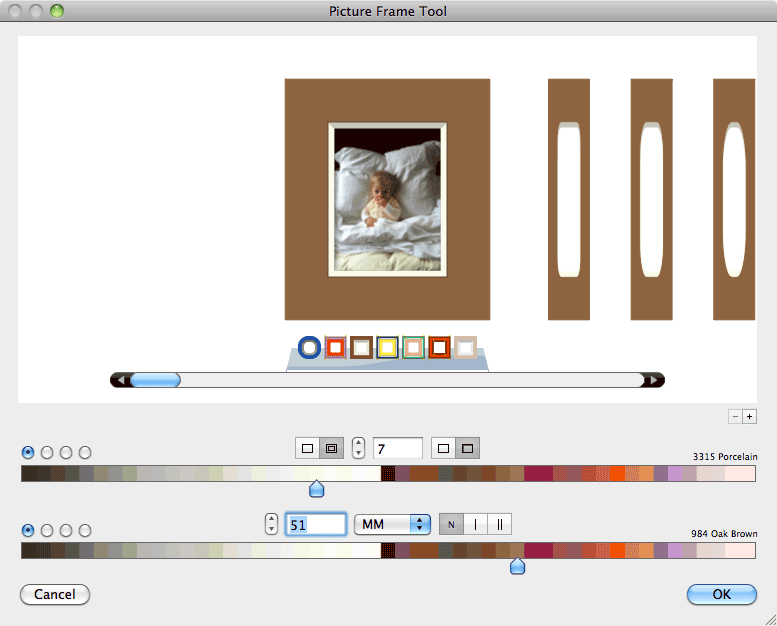
Task: Select fourth radio button in the Oak Brown row
Action: (85, 530)
